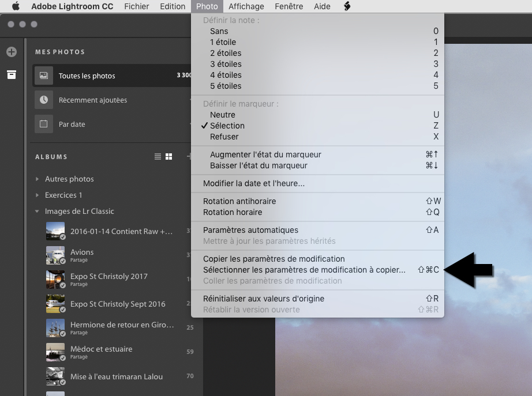532x396 pixels.
Task: Collapse the Images de Lr Classic folder
Action: pos(37,211)
